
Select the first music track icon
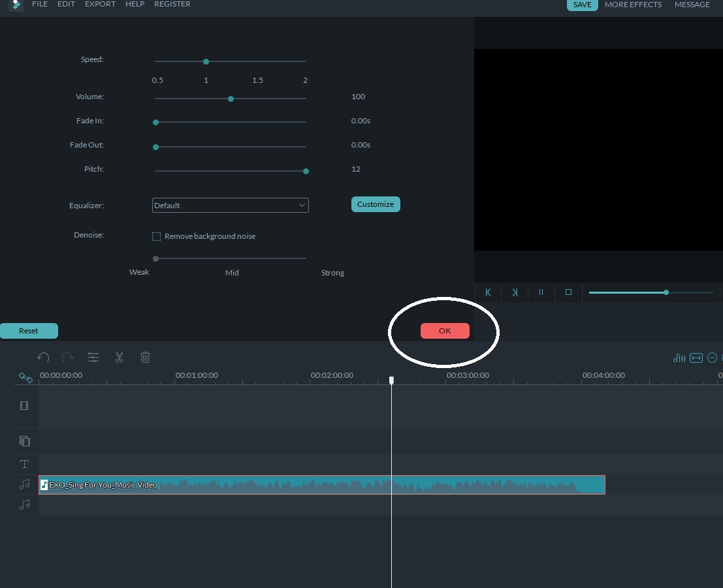pyautogui.click(x=24, y=484)
